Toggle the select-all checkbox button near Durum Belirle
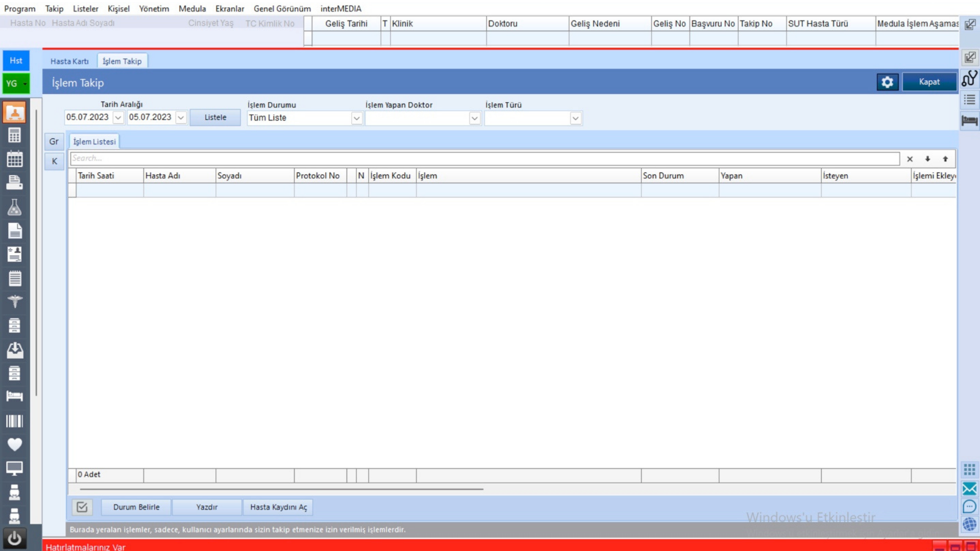980x551 pixels. tap(82, 507)
